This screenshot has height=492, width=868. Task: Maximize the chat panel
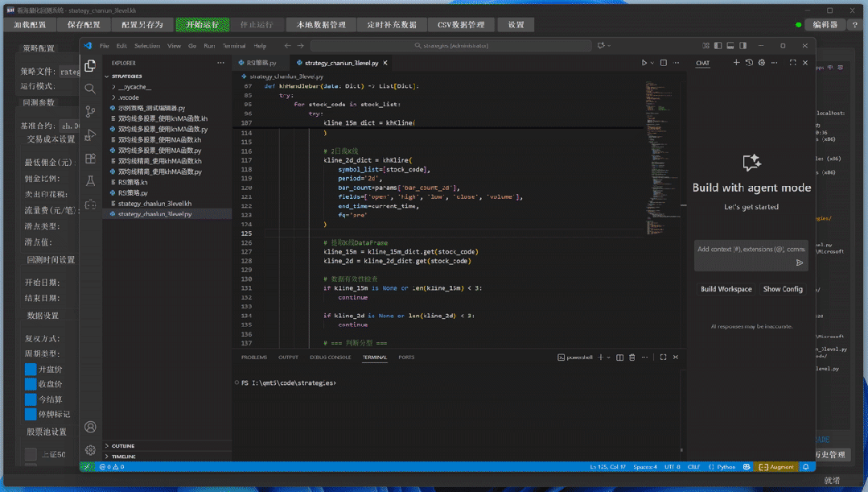pos(792,63)
